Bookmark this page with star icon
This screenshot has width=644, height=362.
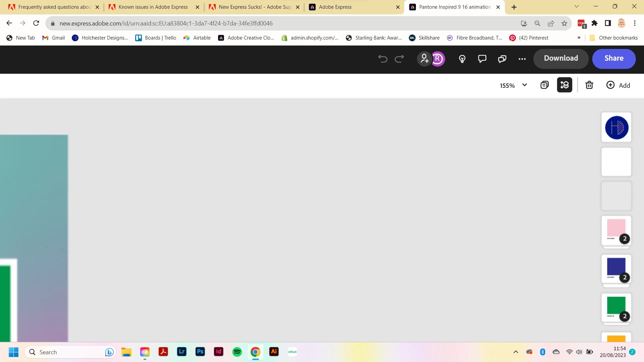(565, 23)
